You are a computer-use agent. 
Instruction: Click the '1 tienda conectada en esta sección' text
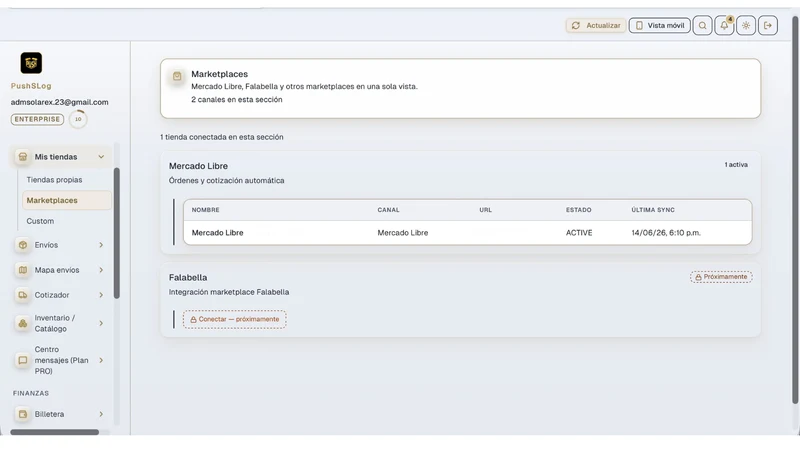[221, 137]
